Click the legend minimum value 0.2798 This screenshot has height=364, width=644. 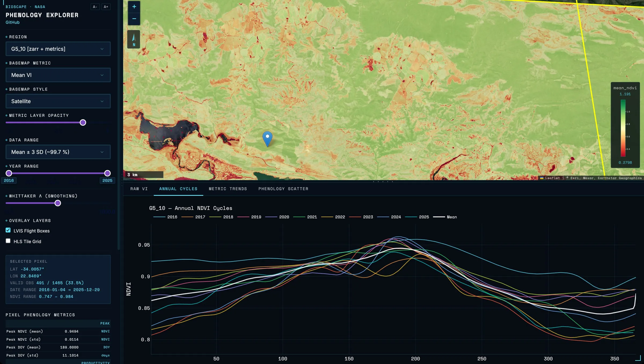[625, 163]
